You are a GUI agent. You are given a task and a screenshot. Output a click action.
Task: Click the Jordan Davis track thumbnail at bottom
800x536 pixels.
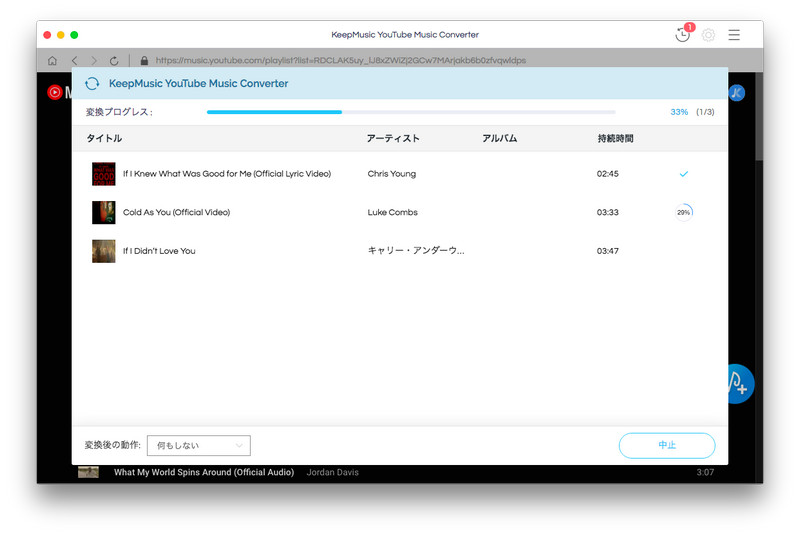point(88,472)
